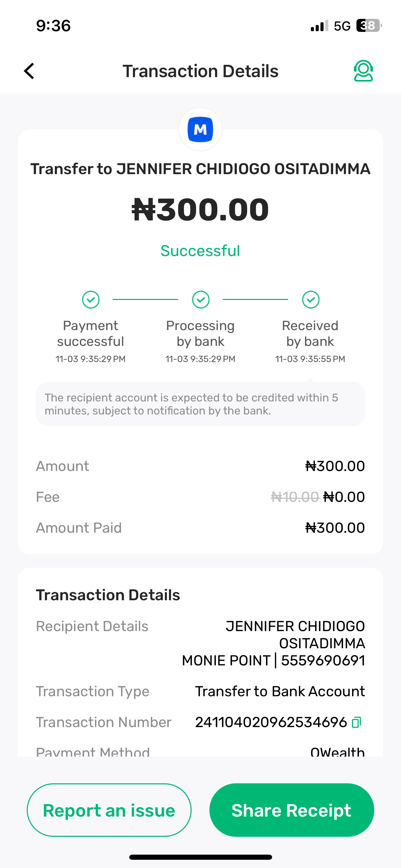The image size is (401, 868).
Task: Tap the ₦300.00 headline amount
Action: pos(200,209)
